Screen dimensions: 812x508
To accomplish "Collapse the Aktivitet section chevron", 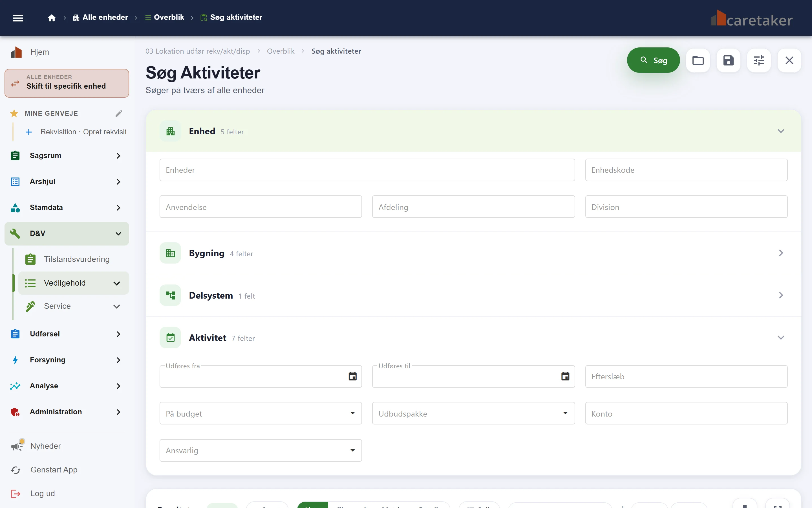I will 781,338.
